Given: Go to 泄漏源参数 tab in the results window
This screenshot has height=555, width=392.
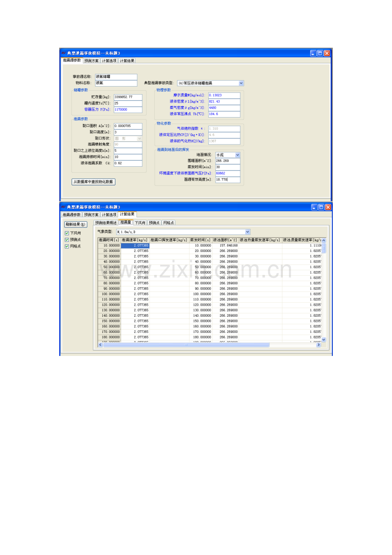Looking at the screenshot, I should click(72, 215).
